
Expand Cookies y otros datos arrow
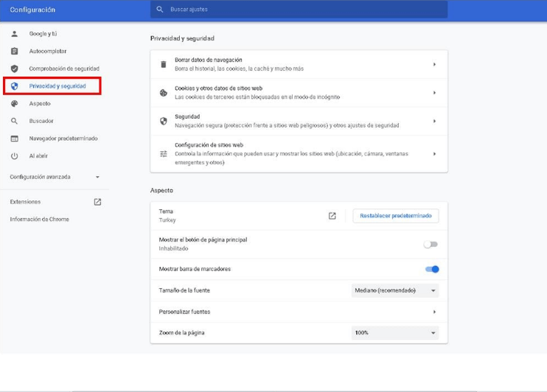coord(434,93)
